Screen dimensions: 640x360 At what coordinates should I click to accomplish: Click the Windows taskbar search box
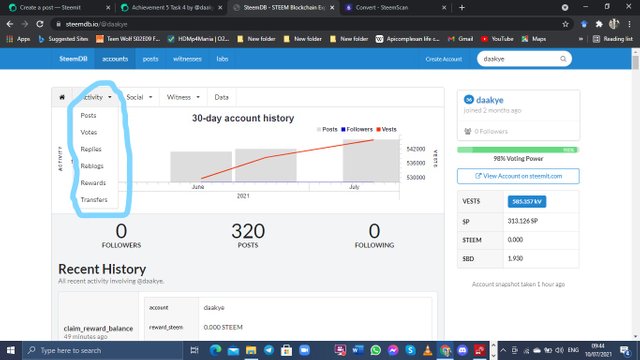tap(102, 350)
